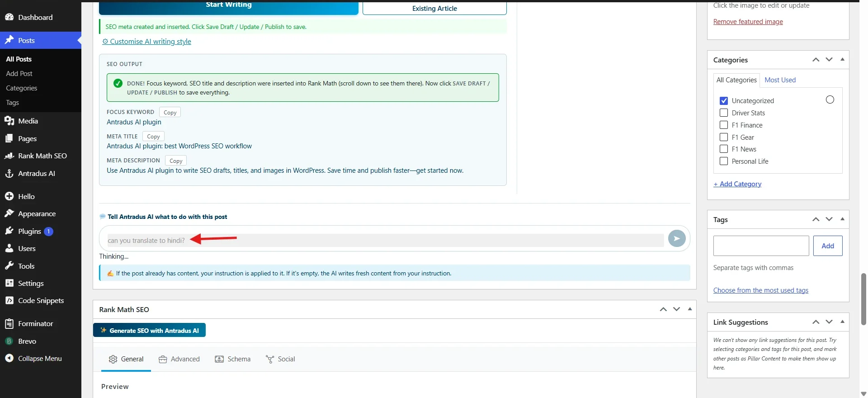Check the F1 Gear category
Screen dimensions: 868x398
tap(724, 137)
